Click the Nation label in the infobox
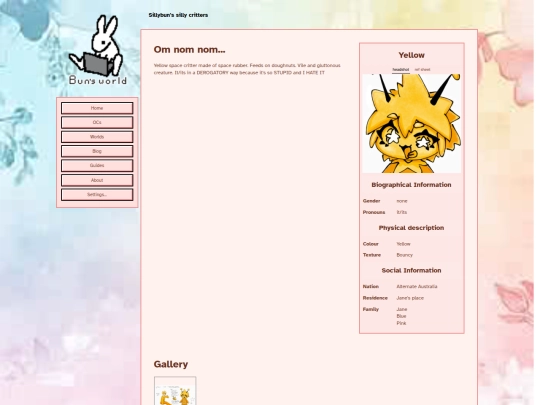 pyautogui.click(x=371, y=287)
